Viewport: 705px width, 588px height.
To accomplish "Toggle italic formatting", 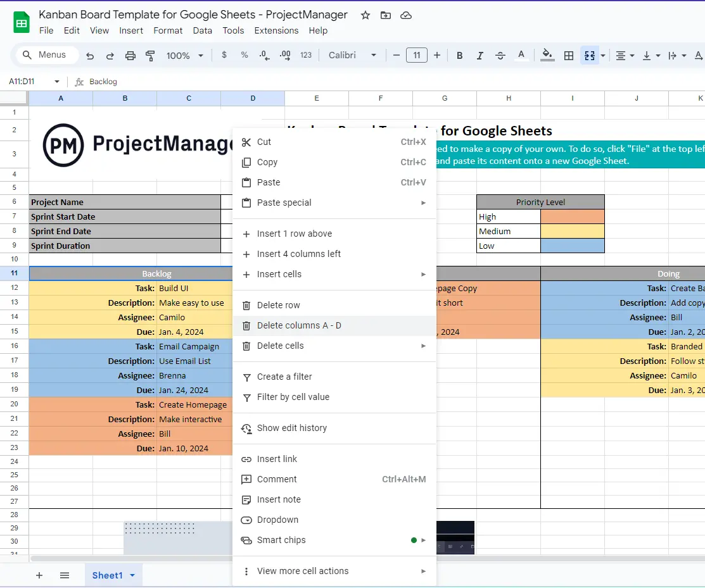I will 480,55.
